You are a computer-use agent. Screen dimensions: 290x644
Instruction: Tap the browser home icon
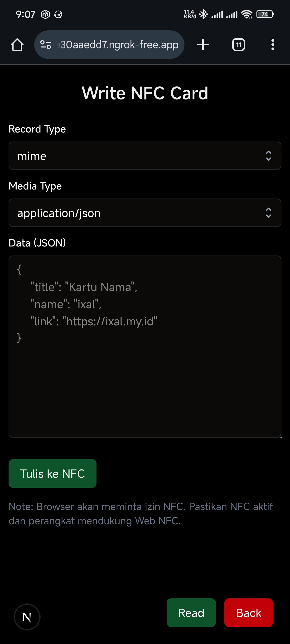pos(17,45)
